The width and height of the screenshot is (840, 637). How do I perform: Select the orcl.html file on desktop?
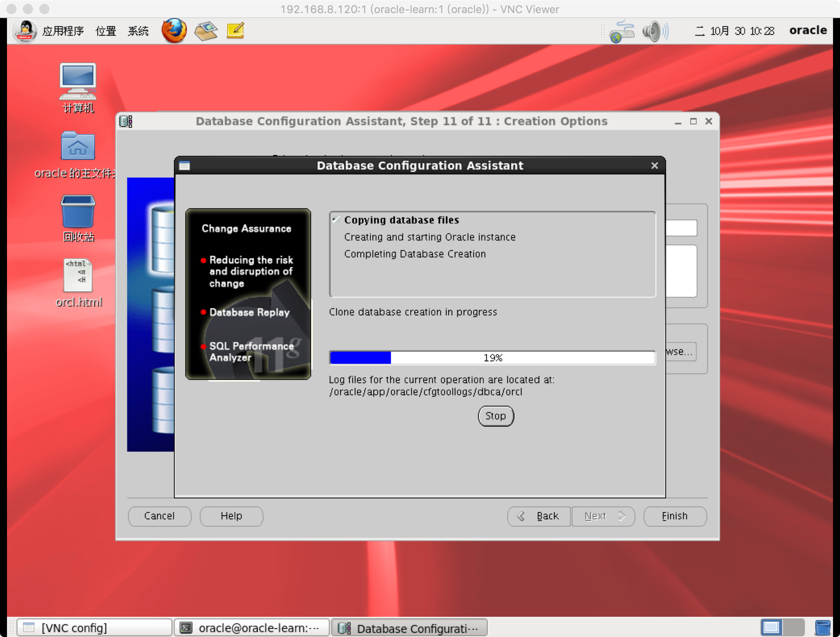pos(79,283)
